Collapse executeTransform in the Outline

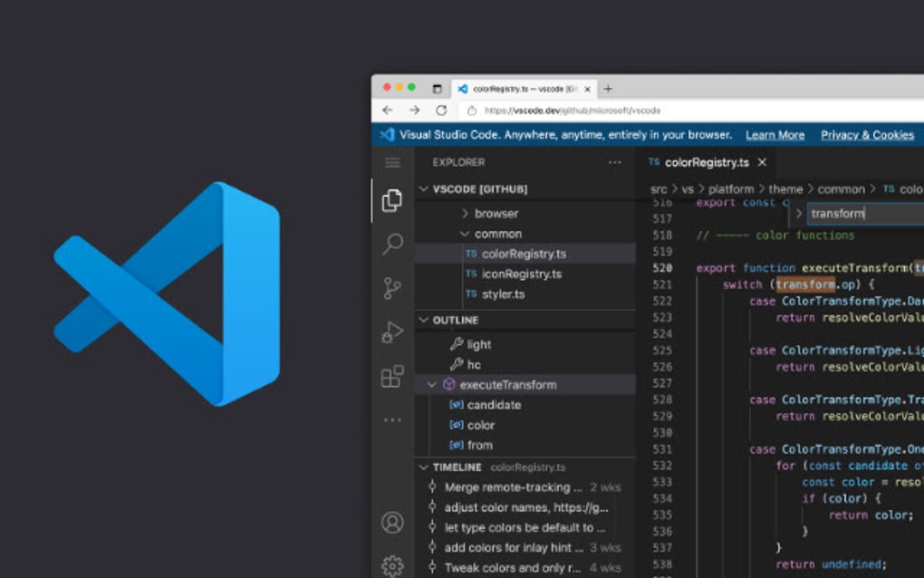[432, 384]
